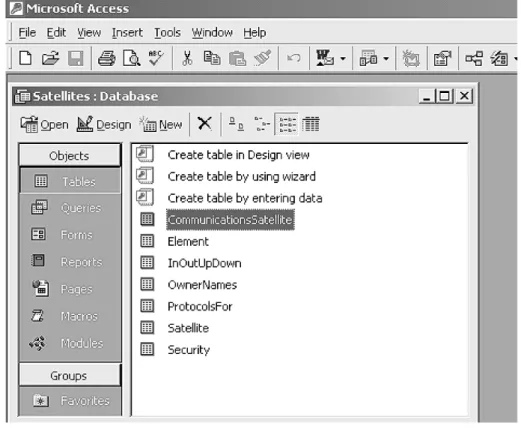Open the OfficeLinks dropdown arrow

[x=343, y=59]
